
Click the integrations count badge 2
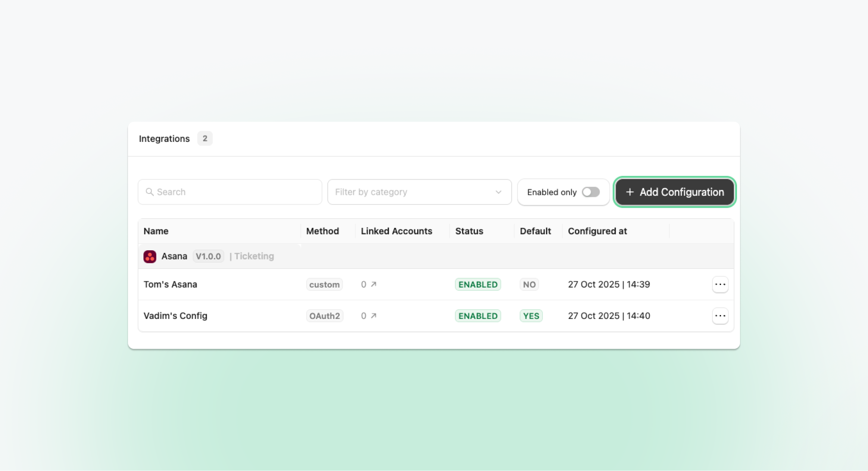[205, 139]
